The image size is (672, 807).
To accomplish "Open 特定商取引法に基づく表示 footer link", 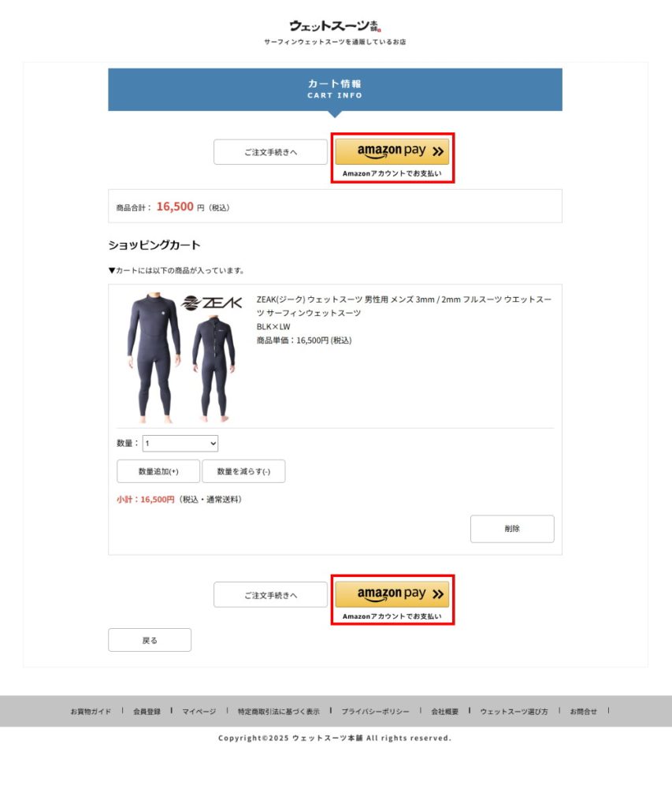I will (x=278, y=712).
